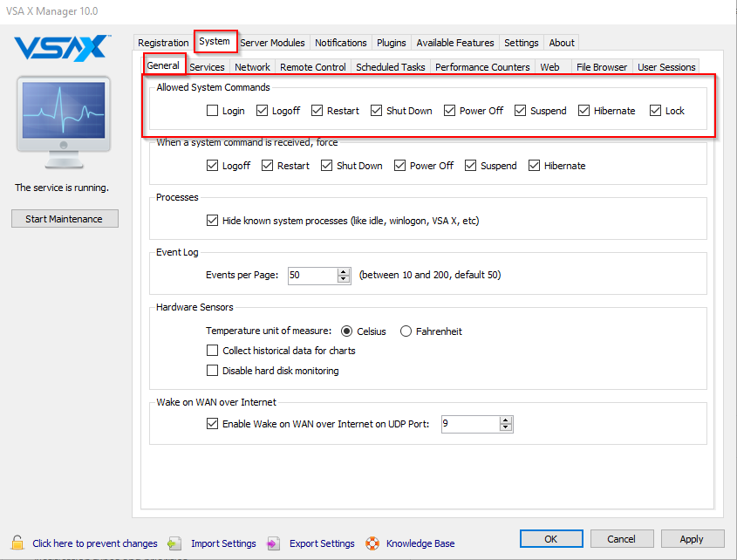Click the UDP Port input field
This screenshot has width=737, height=560.
(x=471, y=424)
